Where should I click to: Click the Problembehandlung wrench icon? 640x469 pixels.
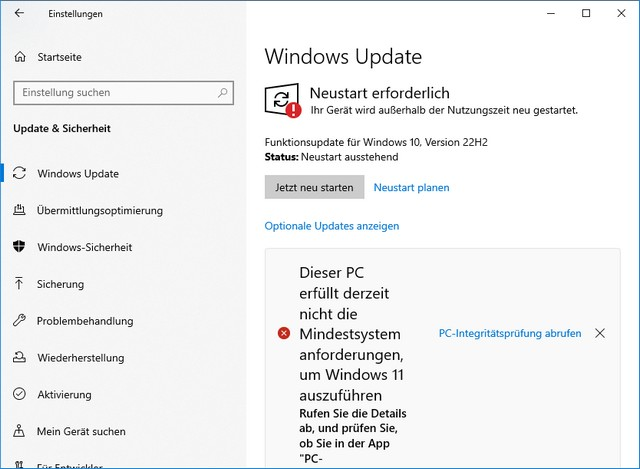(19, 320)
